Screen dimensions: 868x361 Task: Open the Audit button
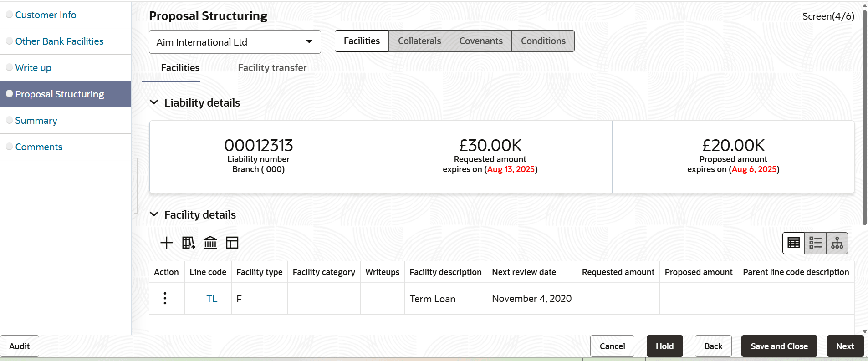point(20,346)
